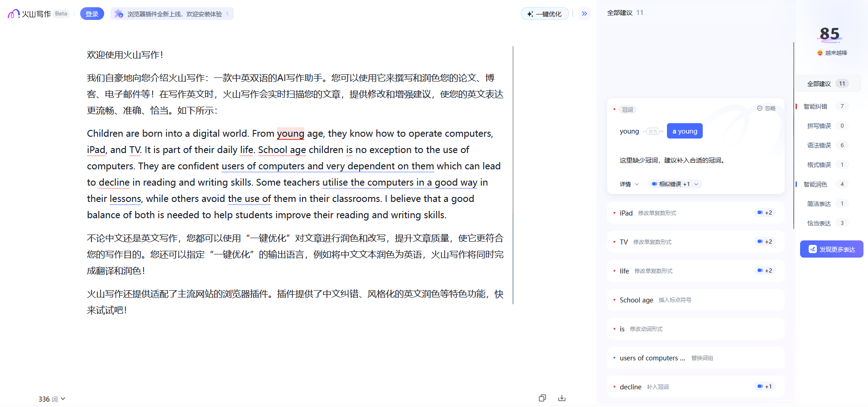Viewport: 868px width, 407px height.
Task: Click the download document icon
Action: (562, 398)
